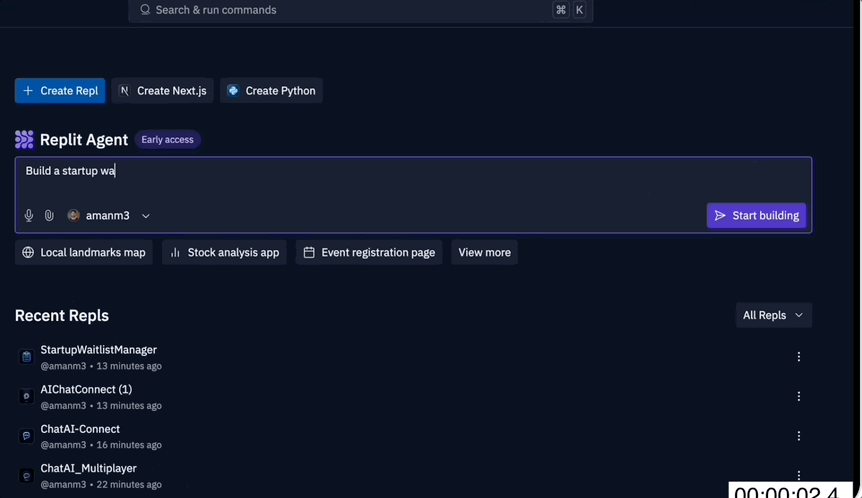This screenshot has height=498, width=862.
Task: Click the AIChatConnect (1) repl icon
Action: [x=26, y=396]
